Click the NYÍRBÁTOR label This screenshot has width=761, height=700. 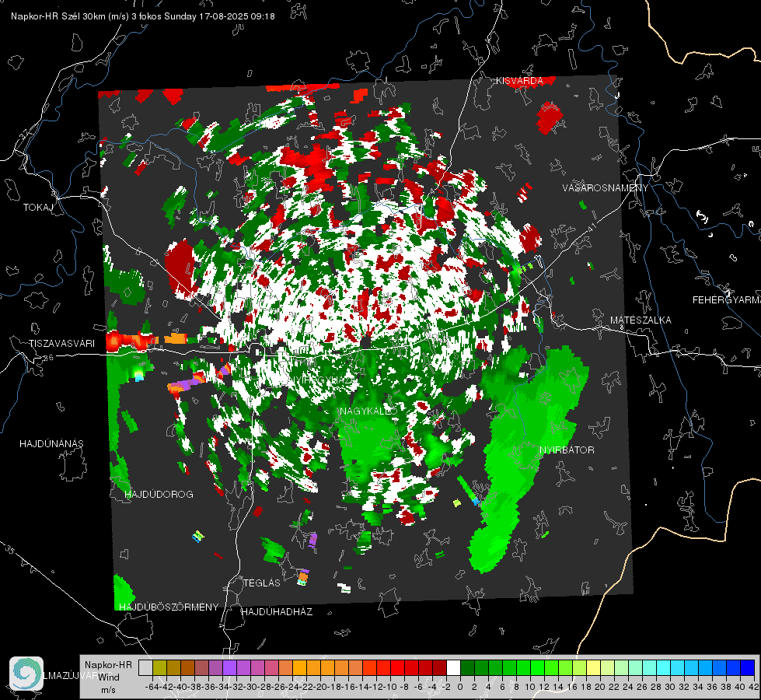tap(567, 450)
